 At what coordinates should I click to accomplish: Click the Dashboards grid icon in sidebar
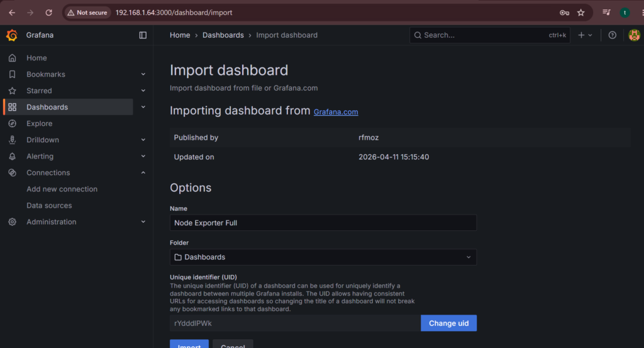(x=13, y=107)
